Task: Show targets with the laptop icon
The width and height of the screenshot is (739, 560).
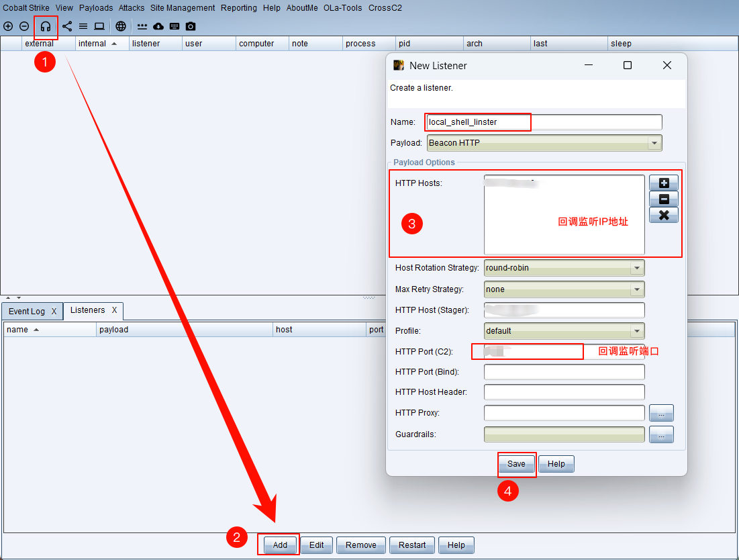Action: tap(99, 26)
